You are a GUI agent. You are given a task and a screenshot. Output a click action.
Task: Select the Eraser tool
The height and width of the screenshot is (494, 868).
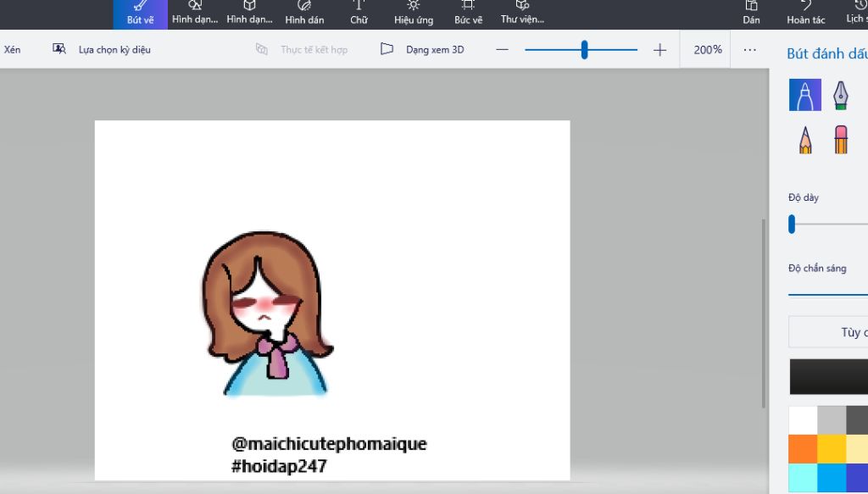(x=840, y=140)
